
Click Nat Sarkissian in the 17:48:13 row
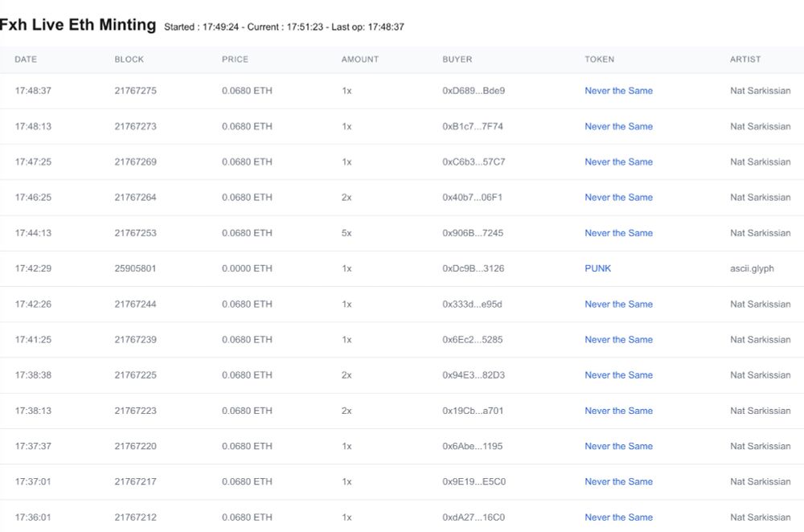[760, 126]
